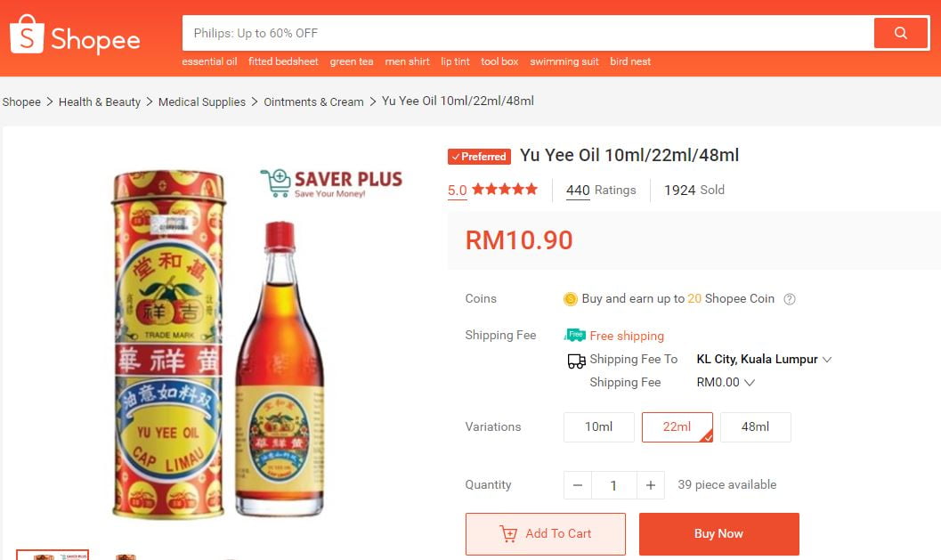Select the 10ml variation

point(598,427)
